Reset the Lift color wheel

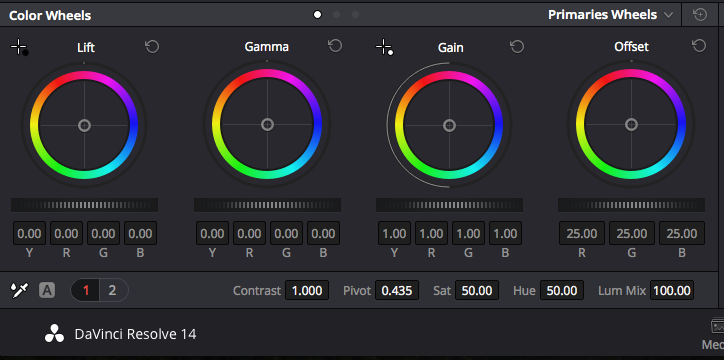pyautogui.click(x=152, y=47)
